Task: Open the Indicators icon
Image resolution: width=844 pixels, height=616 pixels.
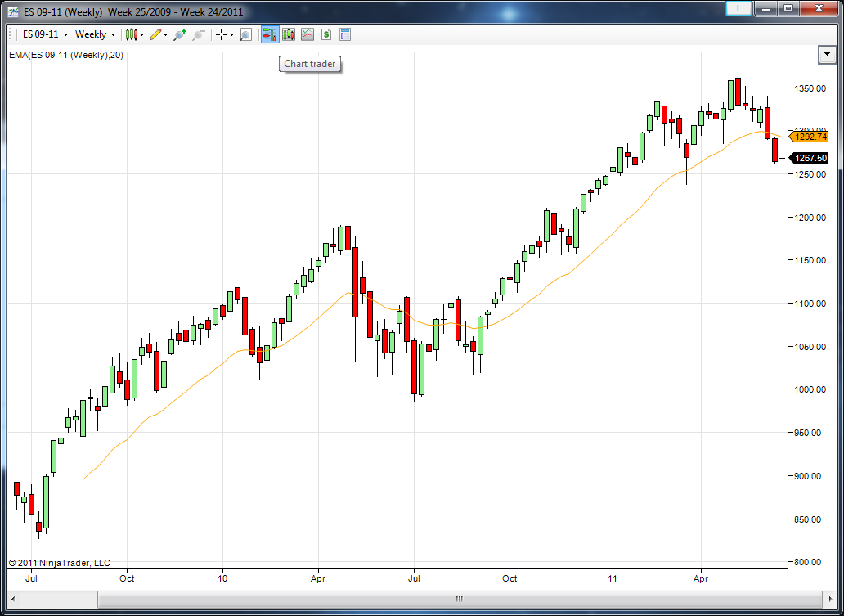Action: point(308,34)
